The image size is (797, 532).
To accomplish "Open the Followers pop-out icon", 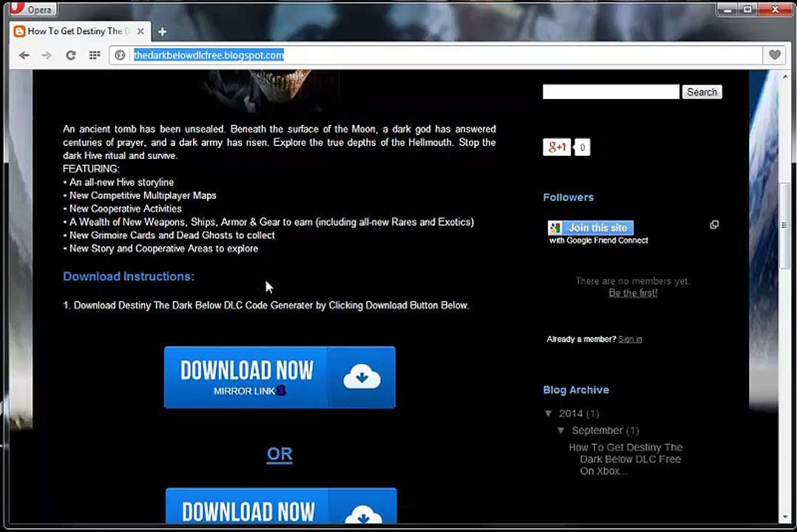I will click(x=714, y=225).
